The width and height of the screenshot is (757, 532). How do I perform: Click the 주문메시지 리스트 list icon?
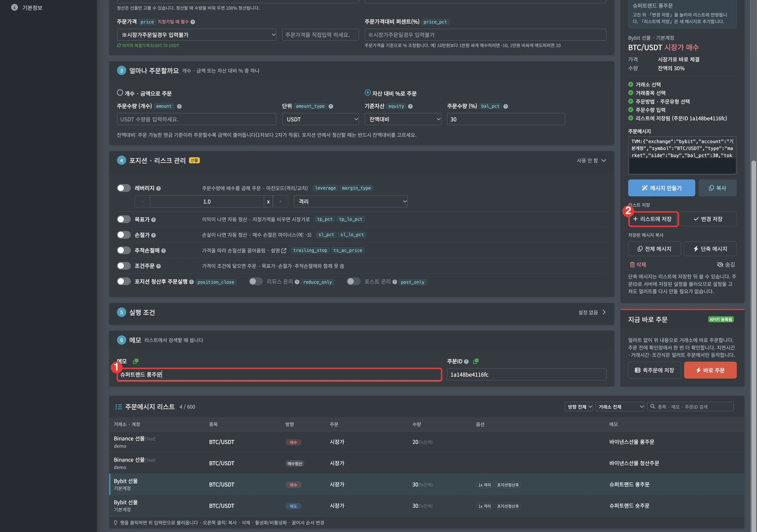pyautogui.click(x=118, y=407)
